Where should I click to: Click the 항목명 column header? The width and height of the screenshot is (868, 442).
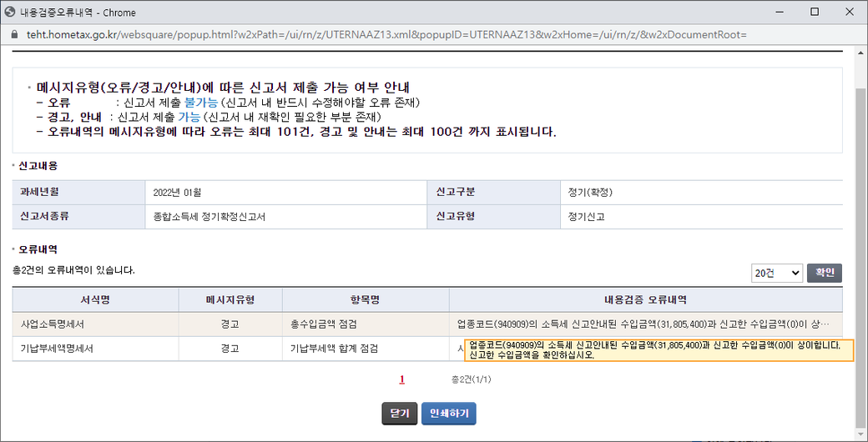[365, 300]
